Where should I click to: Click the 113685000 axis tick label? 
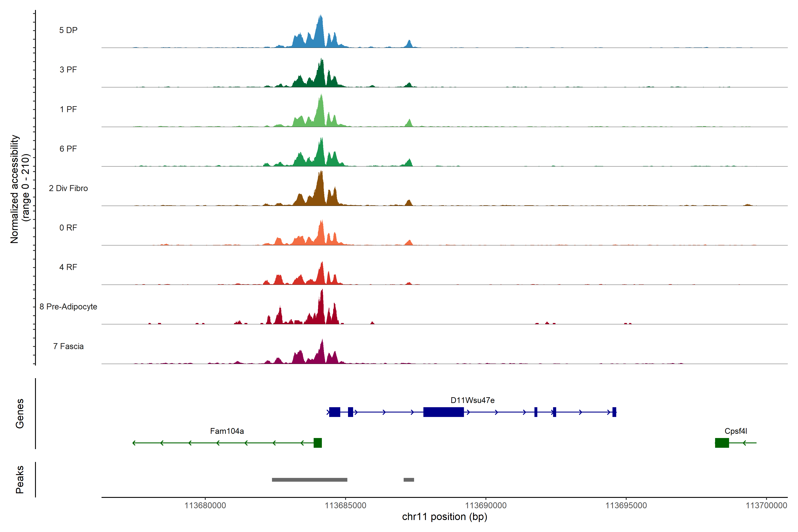(x=345, y=506)
